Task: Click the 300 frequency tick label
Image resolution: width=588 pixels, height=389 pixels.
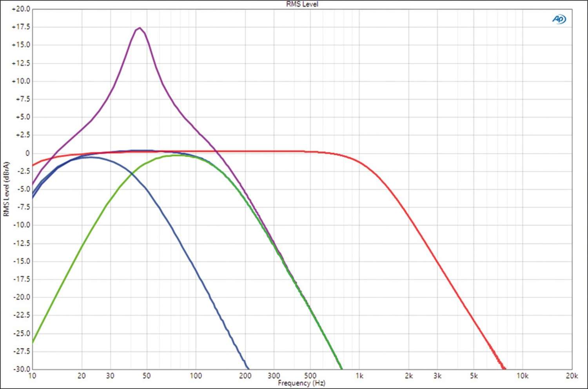Action: click(x=274, y=376)
